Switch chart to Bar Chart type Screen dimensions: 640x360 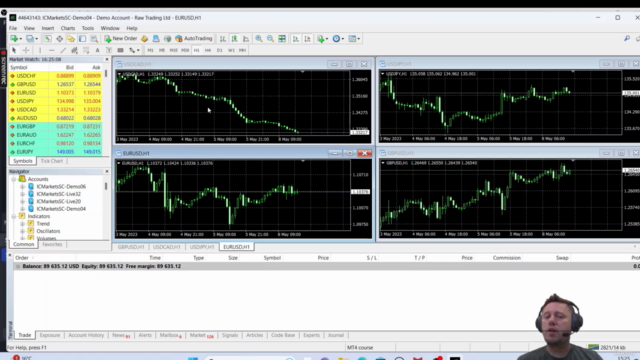click(x=223, y=39)
